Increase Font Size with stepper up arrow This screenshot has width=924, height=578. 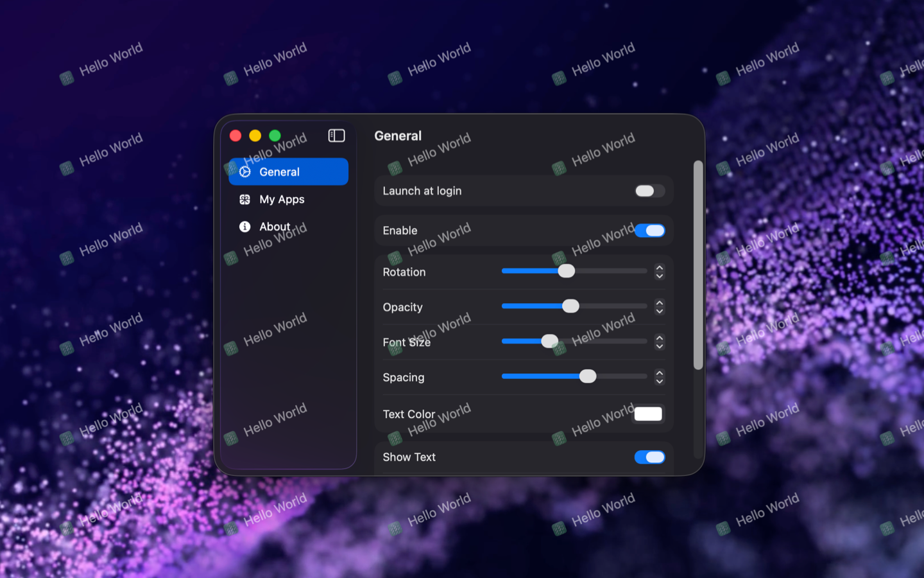(x=659, y=338)
